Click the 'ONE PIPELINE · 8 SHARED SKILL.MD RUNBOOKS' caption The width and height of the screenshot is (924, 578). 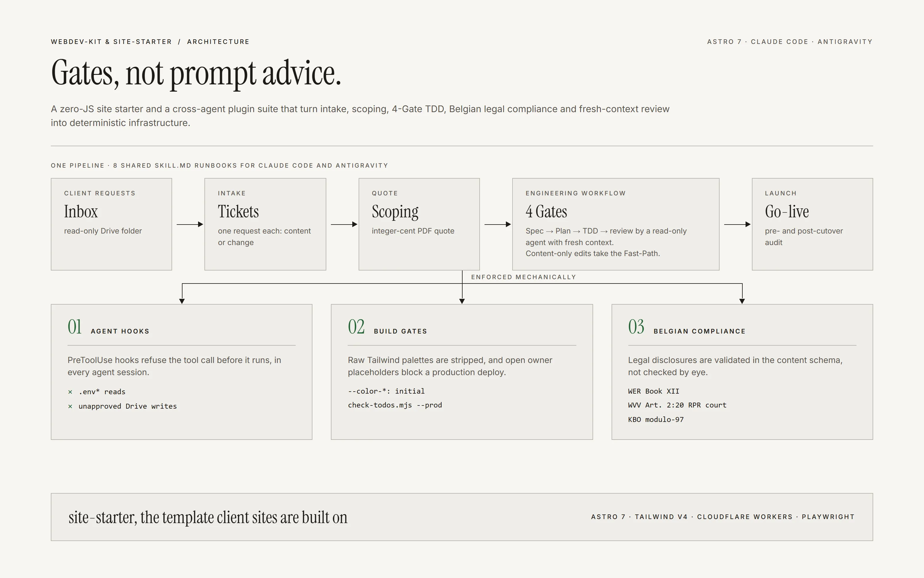(x=219, y=166)
